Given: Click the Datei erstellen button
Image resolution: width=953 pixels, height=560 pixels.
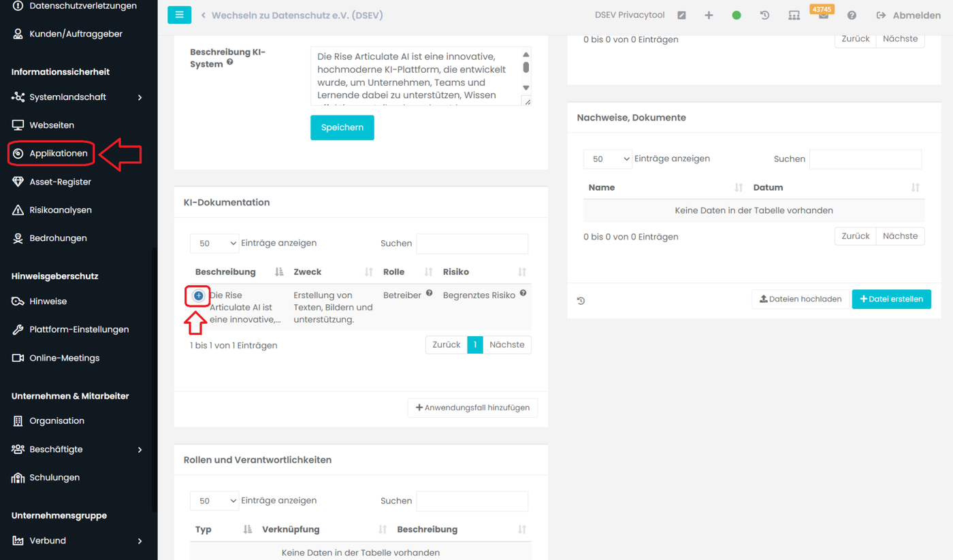Looking at the screenshot, I should [891, 299].
